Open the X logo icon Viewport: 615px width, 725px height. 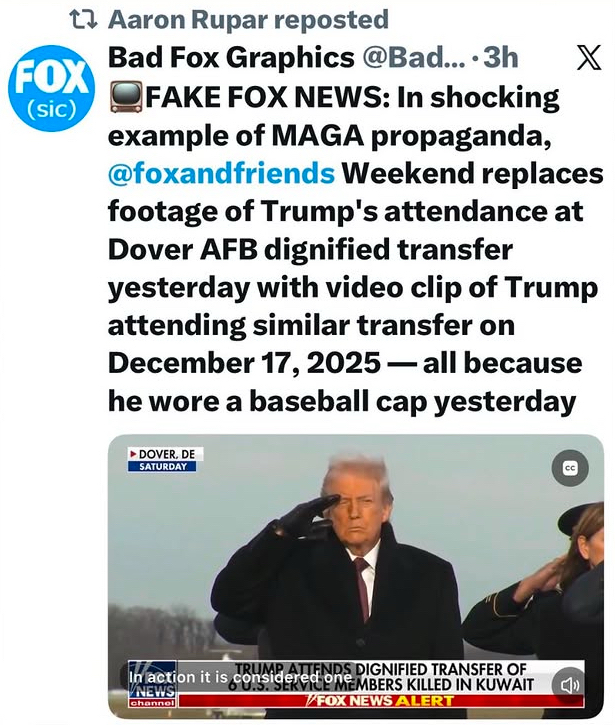[589, 57]
